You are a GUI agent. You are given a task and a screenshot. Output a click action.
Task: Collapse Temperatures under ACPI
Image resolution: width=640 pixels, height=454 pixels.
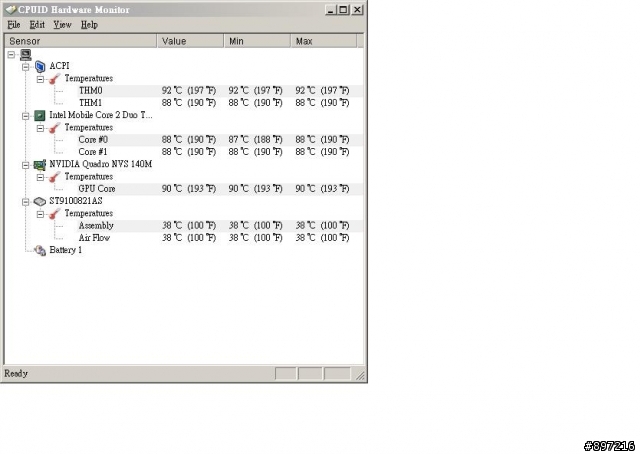pos(40,79)
